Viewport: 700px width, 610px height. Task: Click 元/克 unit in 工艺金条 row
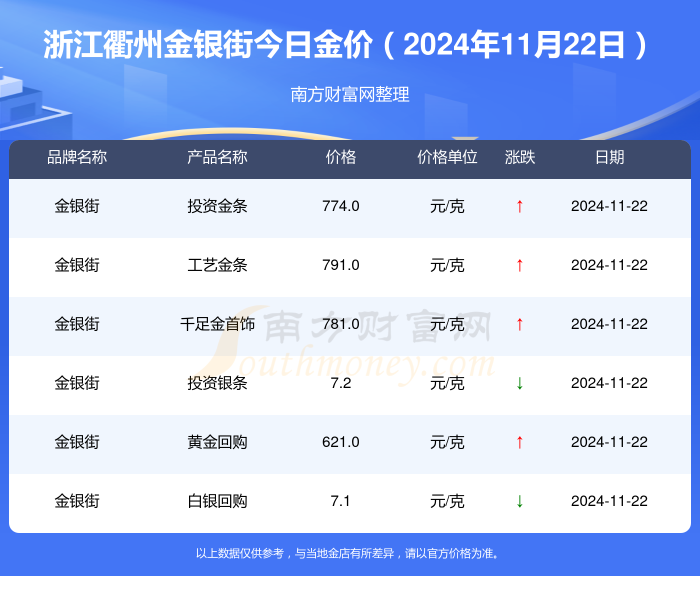point(447,265)
